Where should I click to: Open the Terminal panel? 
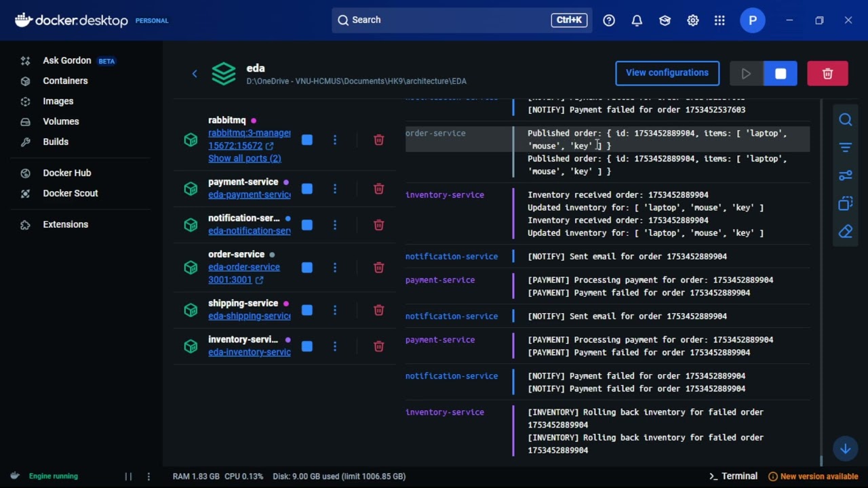pyautogui.click(x=733, y=476)
